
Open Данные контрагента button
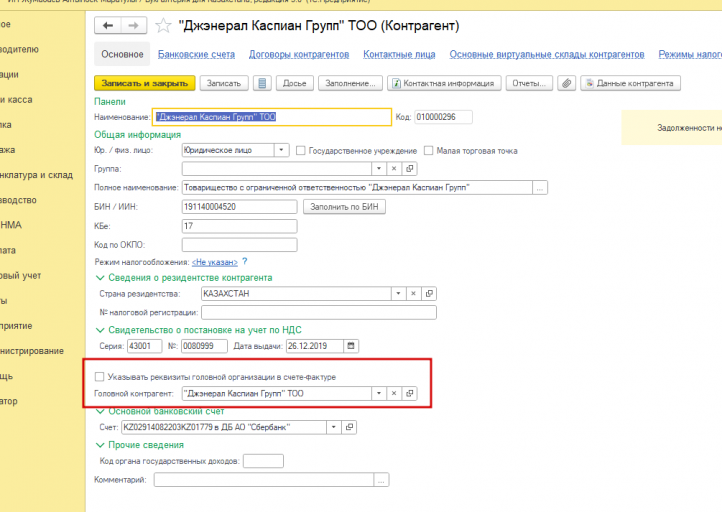point(630,83)
